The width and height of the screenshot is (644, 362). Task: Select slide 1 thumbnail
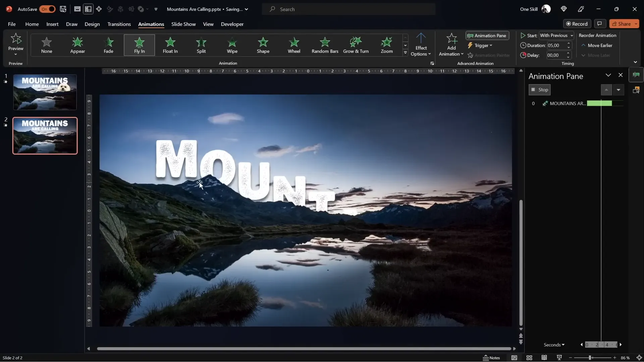(45, 92)
